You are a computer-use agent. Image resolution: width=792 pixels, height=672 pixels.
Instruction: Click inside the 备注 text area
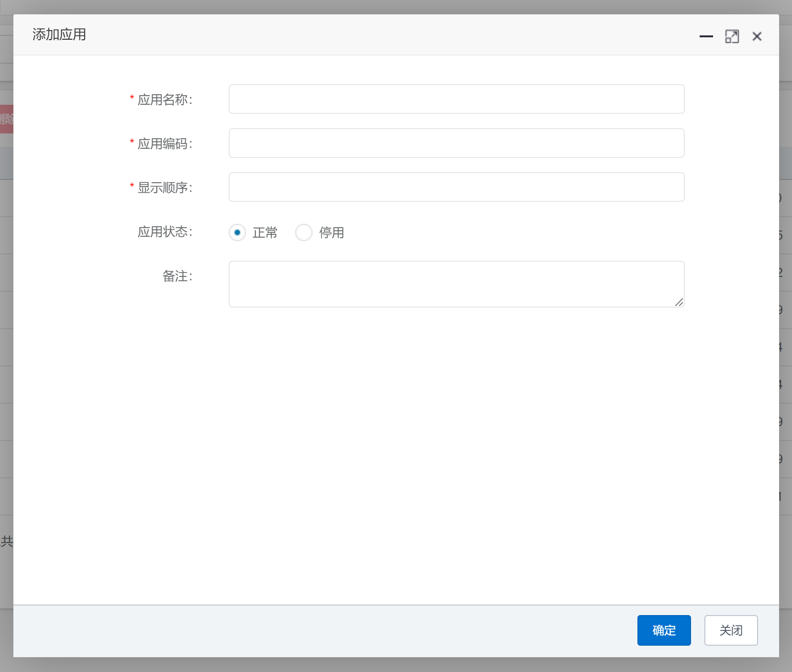(456, 284)
